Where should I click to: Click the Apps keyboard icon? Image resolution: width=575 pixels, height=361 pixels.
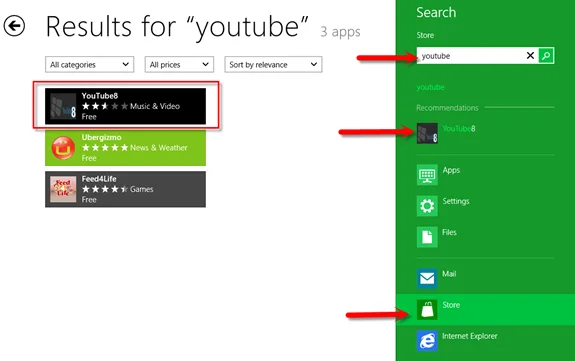[427, 175]
